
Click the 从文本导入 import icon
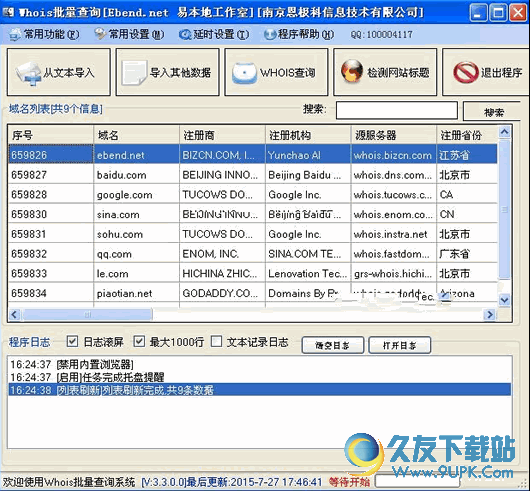click(28, 73)
